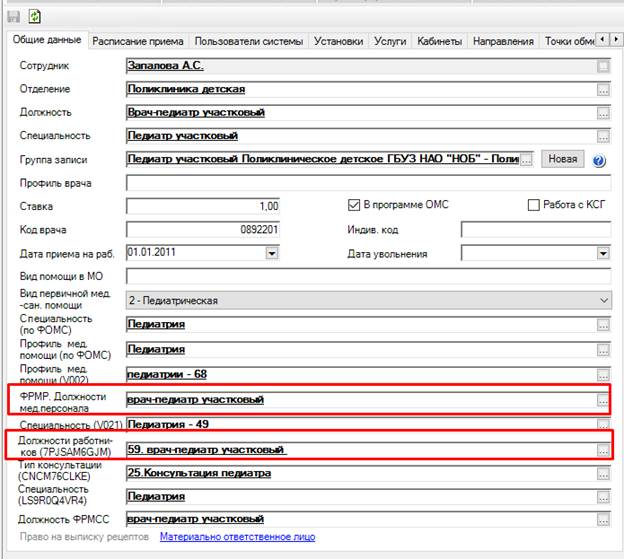Open ellipsis picker for Специальность (по ФОМС)
624x559 pixels.
pos(603,325)
